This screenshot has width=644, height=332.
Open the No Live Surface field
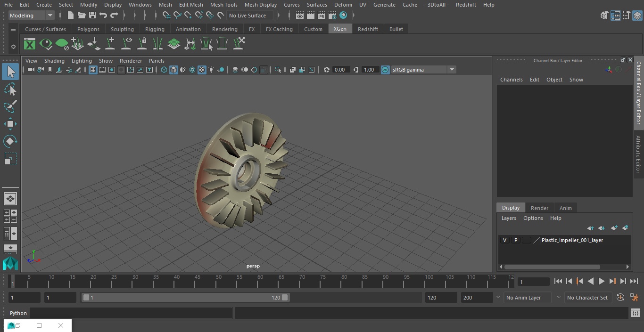click(x=250, y=16)
